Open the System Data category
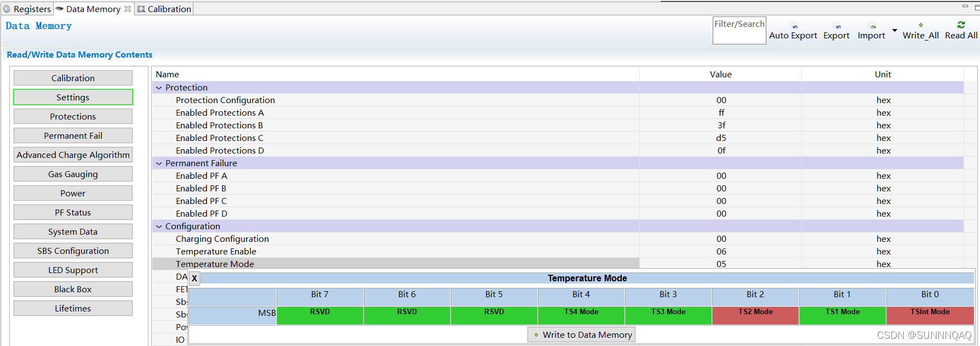Screen dimensions: 980x346 coord(73,231)
